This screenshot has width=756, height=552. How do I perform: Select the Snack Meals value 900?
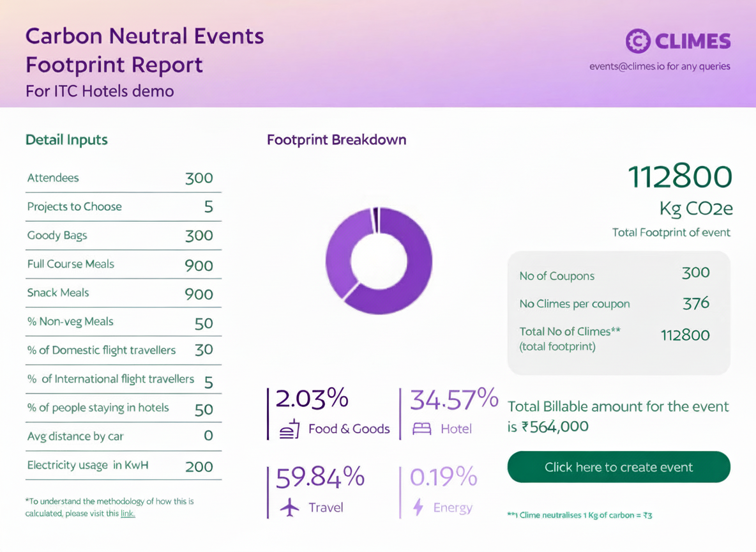[199, 295]
